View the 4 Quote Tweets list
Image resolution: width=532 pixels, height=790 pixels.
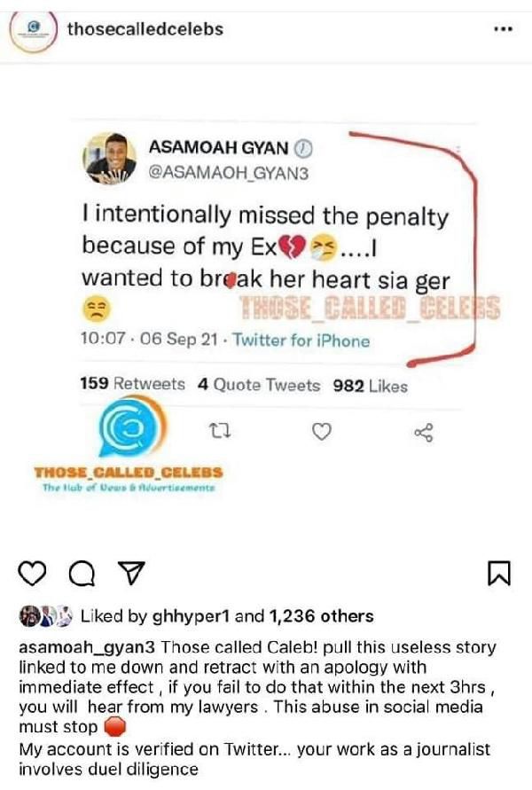click(259, 385)
